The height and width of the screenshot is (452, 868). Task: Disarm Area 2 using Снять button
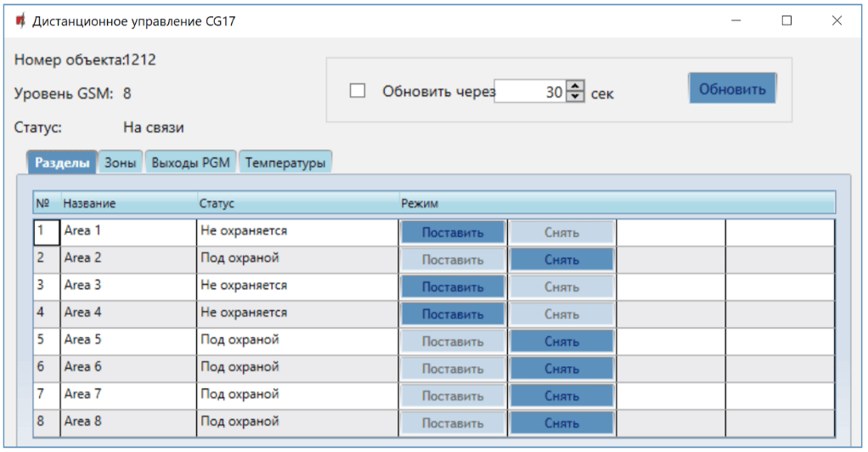click(x=561, y=260)
